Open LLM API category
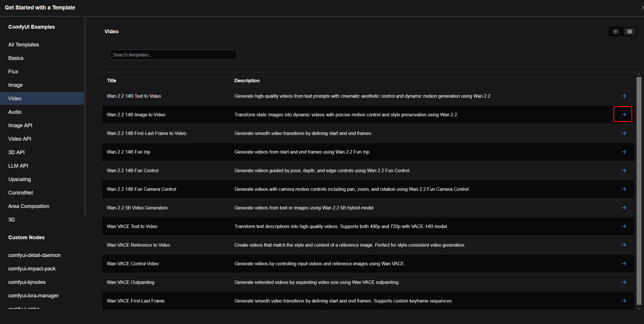Image resolution: width=644 pixels, height=324 pixels. pyautogui.click(x=42, y=166)
